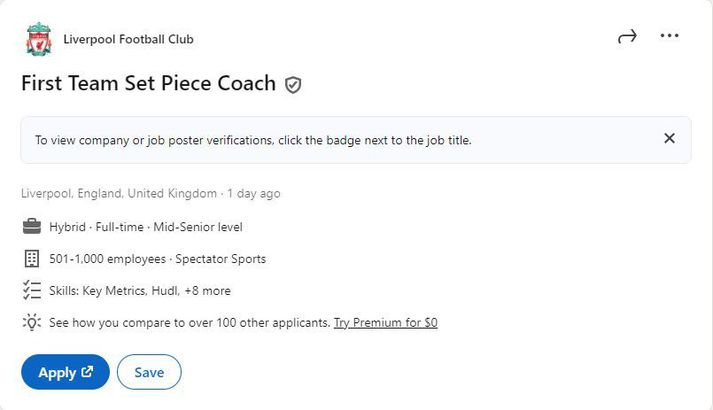Click the Hybrid · Full-time · Mid-Senior level text
The width and height of the screenshot is (713, 410).
point(146,227)
